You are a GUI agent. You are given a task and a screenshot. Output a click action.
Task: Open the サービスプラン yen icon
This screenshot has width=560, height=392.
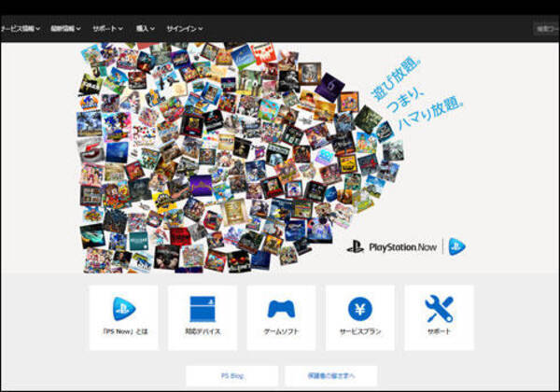click(360, 309)
